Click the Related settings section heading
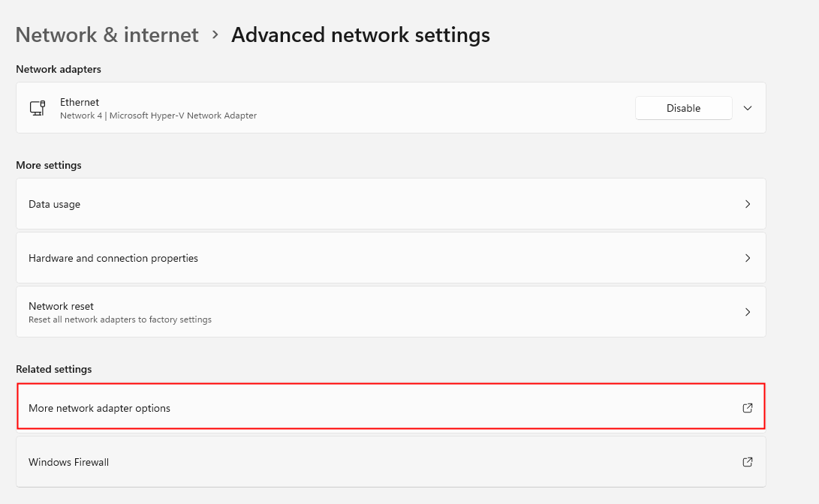819x504 pixels. click(53, 369)
